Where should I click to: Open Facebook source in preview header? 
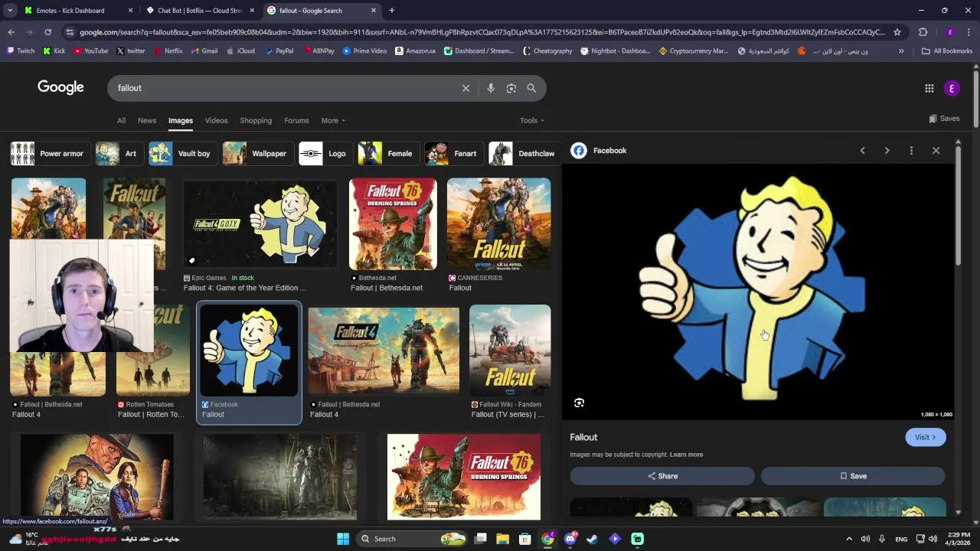pyautogui.click(x=599, y=151)
